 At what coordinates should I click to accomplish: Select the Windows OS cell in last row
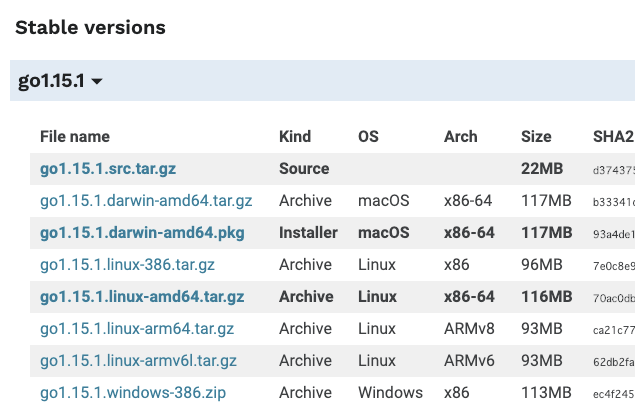coord(390,393)
